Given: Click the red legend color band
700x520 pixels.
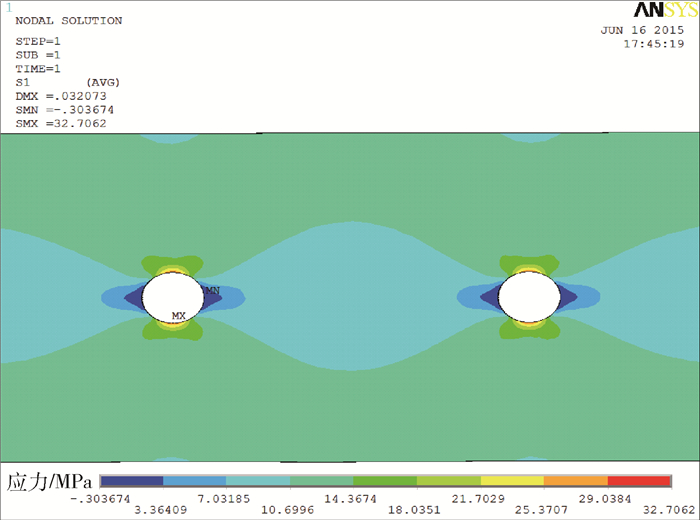Looking at the screenshot, I should (x=637, y=481).
